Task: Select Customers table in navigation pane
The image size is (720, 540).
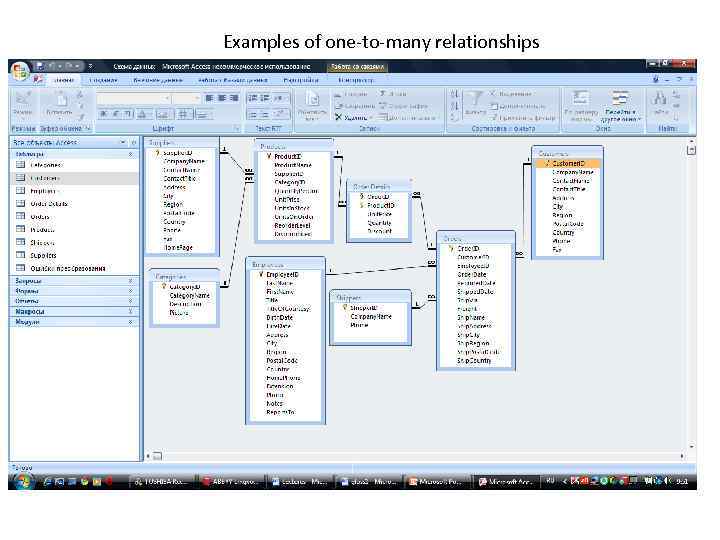Action: coord(75,178)
